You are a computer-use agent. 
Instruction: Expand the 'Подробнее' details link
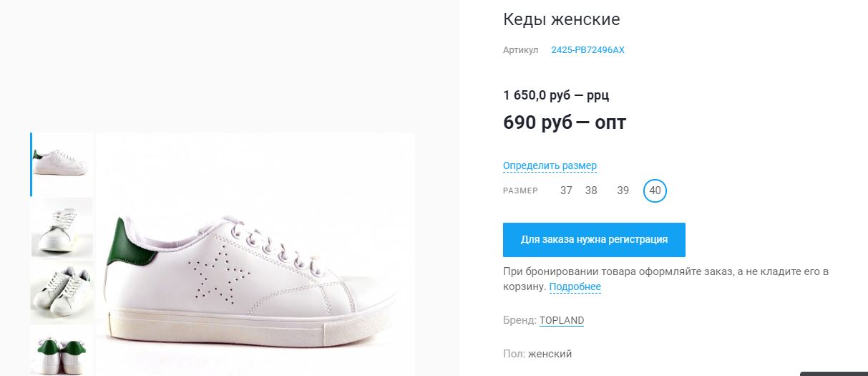click(575, 287)
